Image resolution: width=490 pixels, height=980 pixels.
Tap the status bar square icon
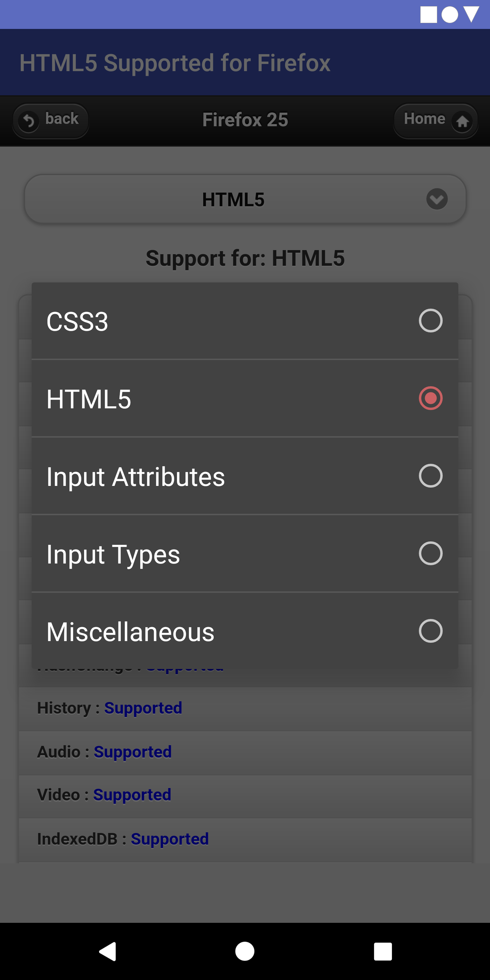428,14
